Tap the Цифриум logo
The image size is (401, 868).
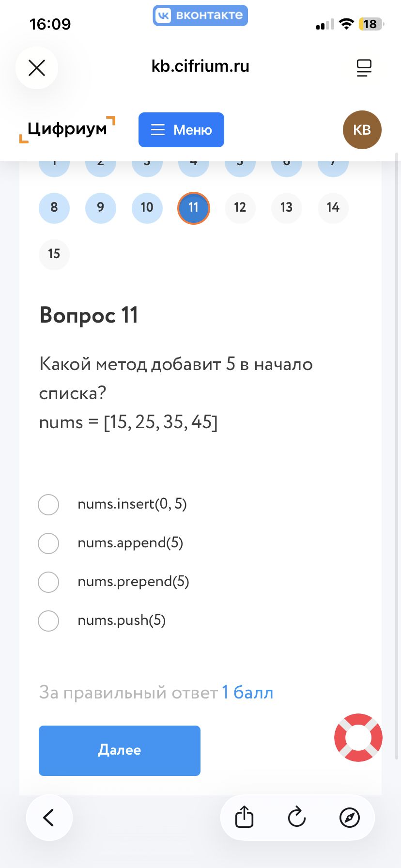tap(67, 129)
